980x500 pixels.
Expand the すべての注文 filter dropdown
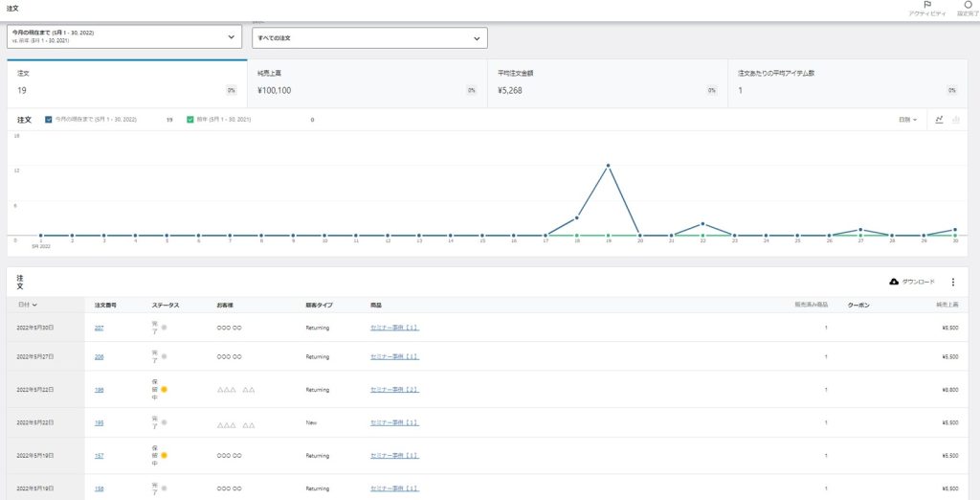(x=369, y=38)
